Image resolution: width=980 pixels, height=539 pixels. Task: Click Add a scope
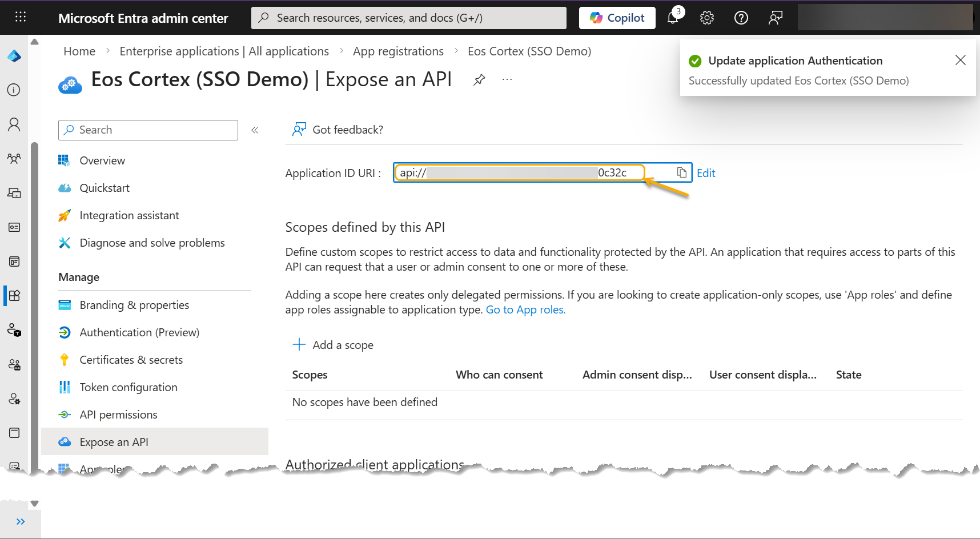point(333,345)
